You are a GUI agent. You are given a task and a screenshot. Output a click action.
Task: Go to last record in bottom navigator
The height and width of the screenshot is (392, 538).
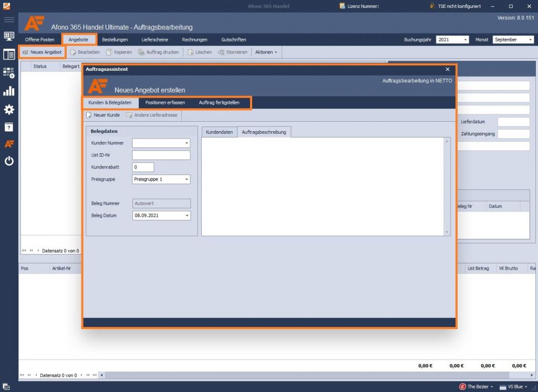95,375
